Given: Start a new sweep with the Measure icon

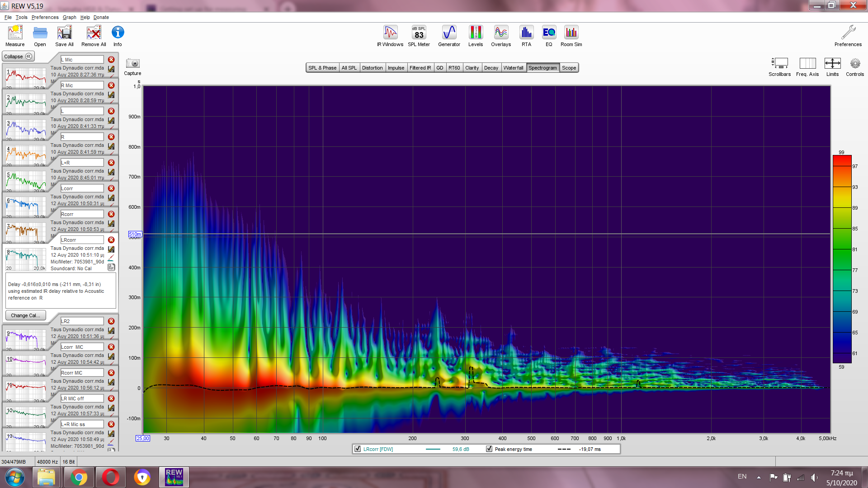Looking at the screenshot, I should click(x=15, y=36).
